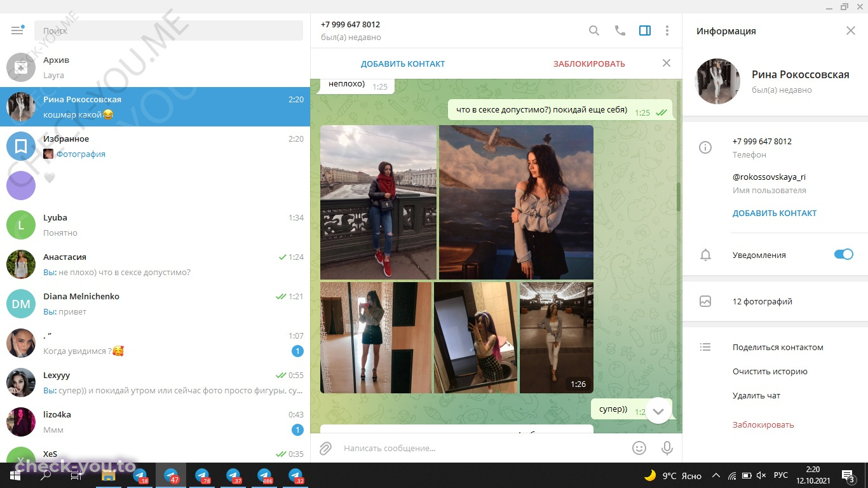Click ДОБАВИТЬ КОНТАКТ in the chat top bar
This screenshot has height=488, width=868.
tap(403, 64)
